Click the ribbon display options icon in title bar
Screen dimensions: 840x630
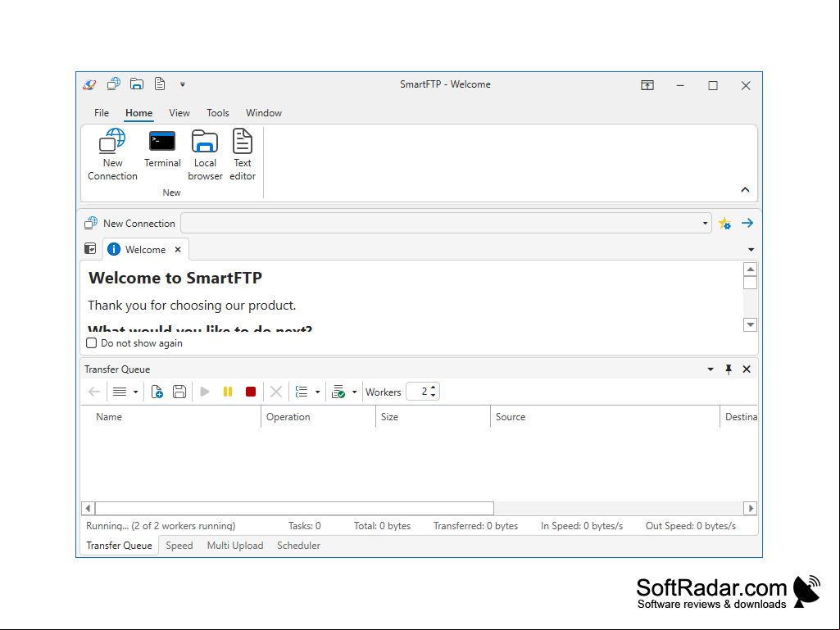tap(647, 85)
